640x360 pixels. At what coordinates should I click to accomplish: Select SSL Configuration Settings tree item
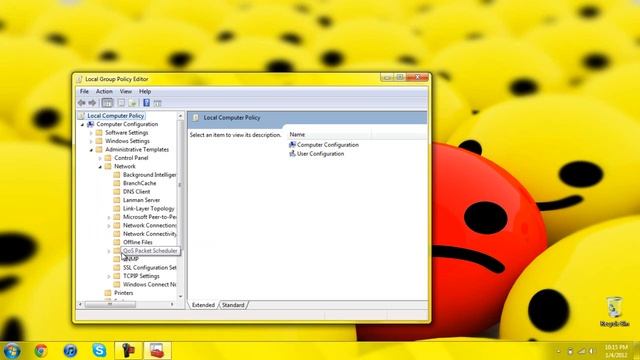149,268
